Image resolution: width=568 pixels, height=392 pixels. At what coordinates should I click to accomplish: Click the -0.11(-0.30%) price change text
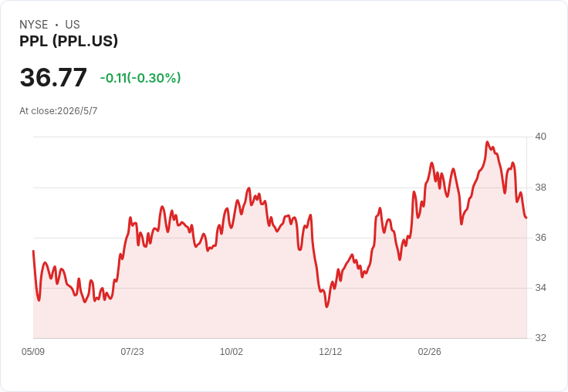(x=140, y=78)
